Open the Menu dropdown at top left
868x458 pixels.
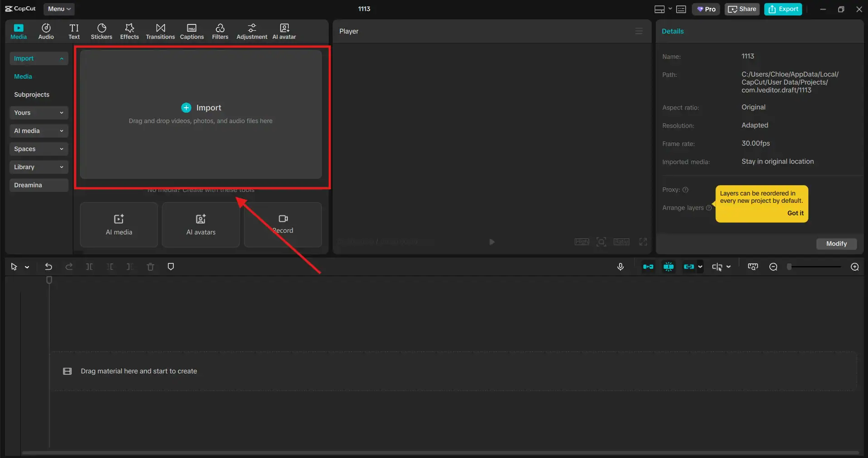point(58,9)
